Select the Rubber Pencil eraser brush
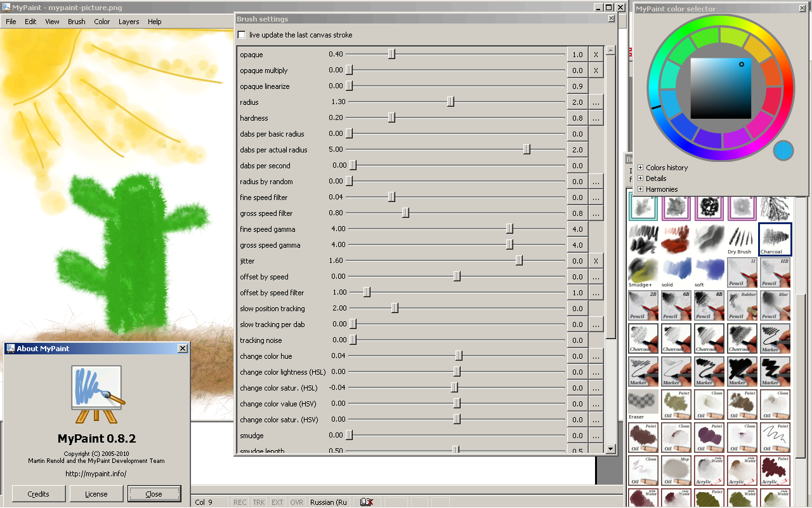The image size is (812, 508). (x=742, y=306)
